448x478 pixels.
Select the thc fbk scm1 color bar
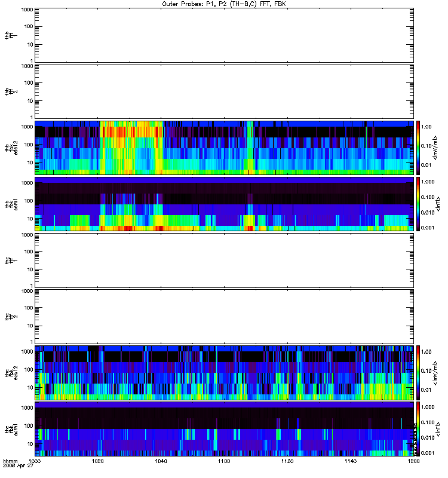[418, 429]
